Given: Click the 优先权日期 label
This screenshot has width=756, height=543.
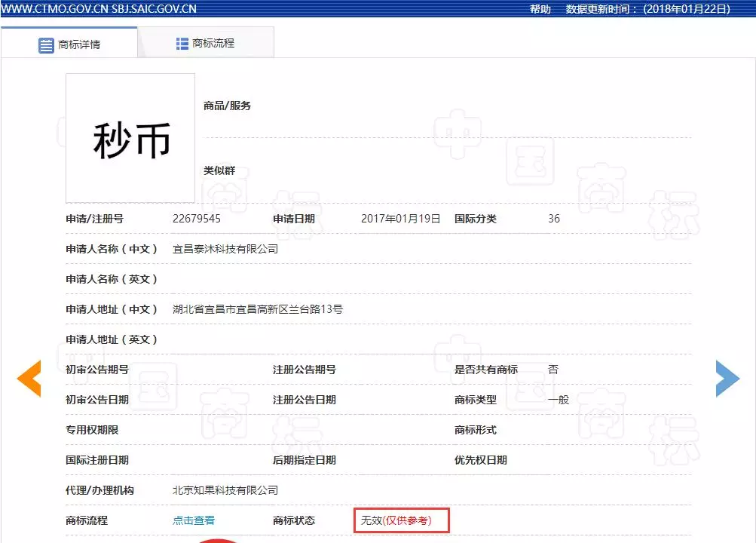Looking at the screenshot, I should click(481, 460).
